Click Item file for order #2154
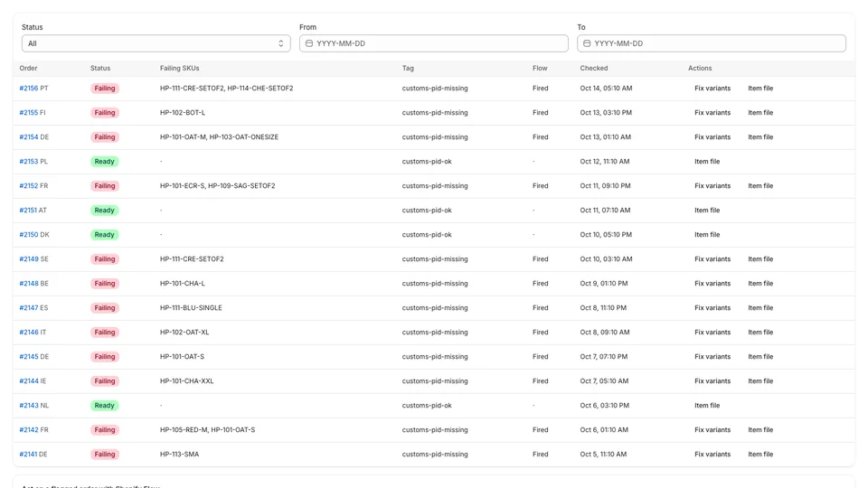Viewport: 868px width, 488px height. click(760, 136)
